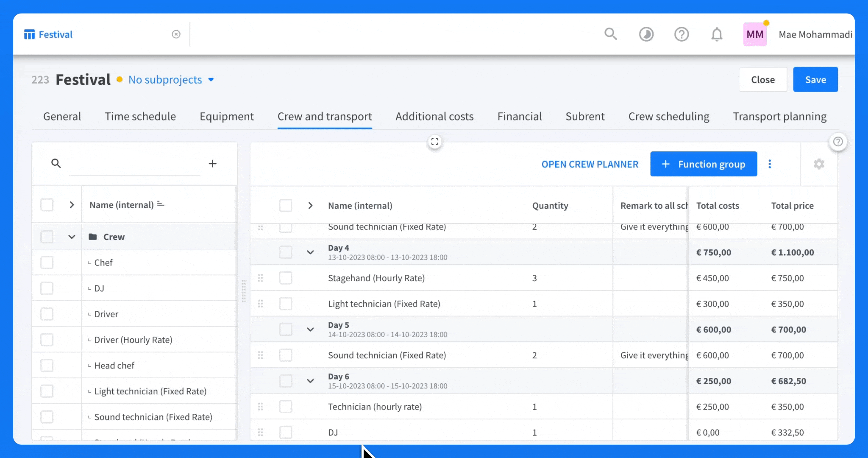The height and width of the screenshot is (458, 868).
Task: Open the help question mark in header
Action: coord(682,34)
